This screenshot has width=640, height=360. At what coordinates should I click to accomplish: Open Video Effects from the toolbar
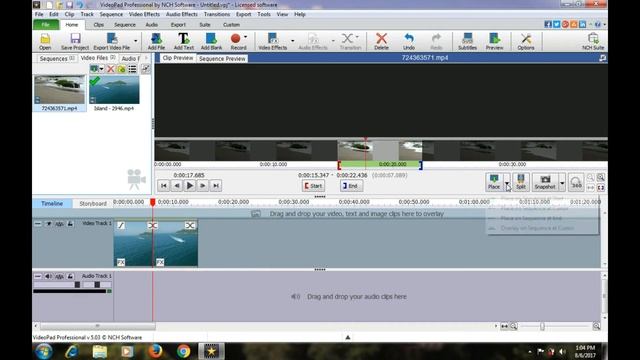272,41
